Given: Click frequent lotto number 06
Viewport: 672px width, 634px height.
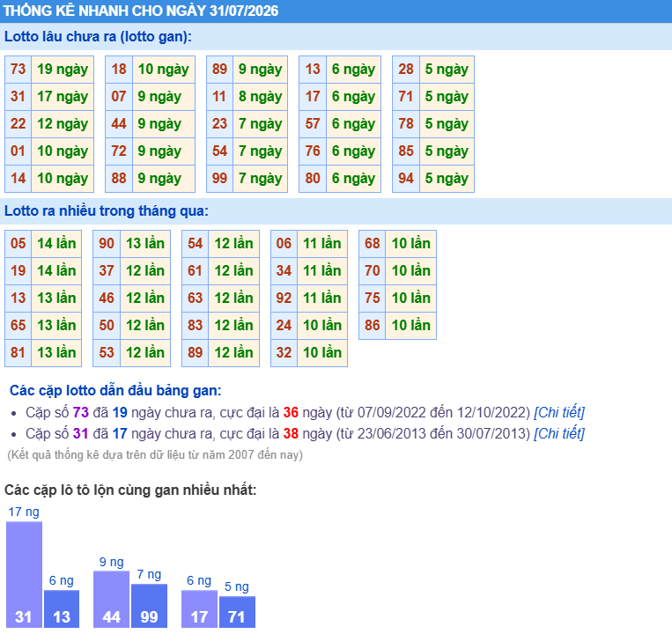Looking at the screenshot, I should 284,243.
